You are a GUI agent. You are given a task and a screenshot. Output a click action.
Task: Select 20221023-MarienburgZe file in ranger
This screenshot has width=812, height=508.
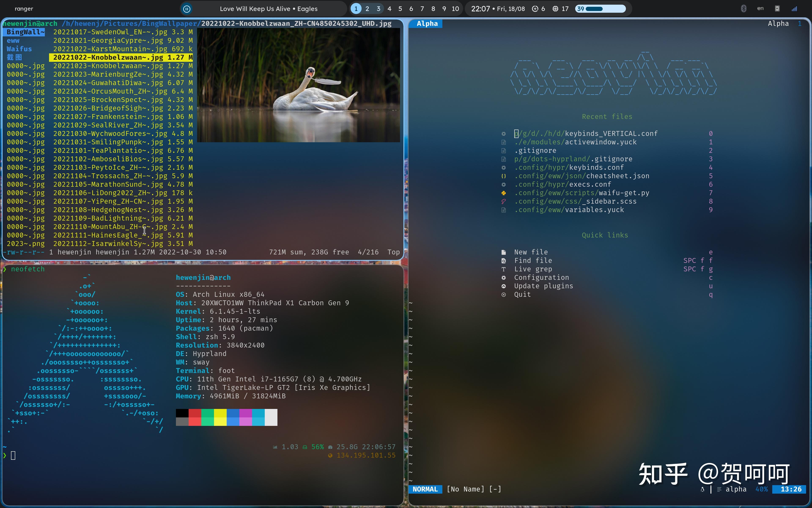pyautogui.click(x=123, y=74)
